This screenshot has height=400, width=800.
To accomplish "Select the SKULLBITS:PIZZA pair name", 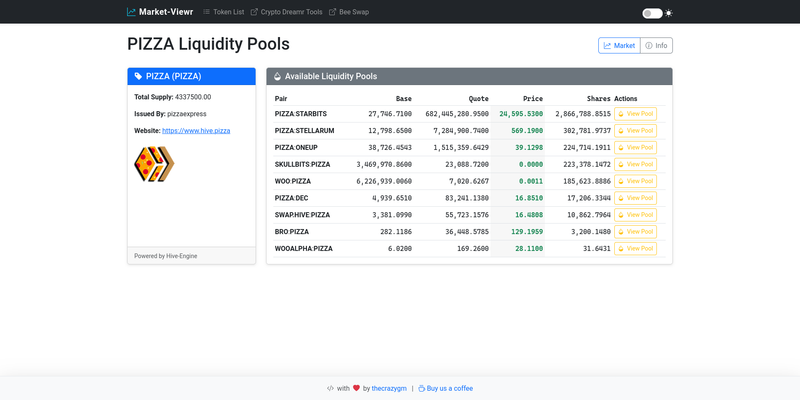I will (x=302, y=164).
